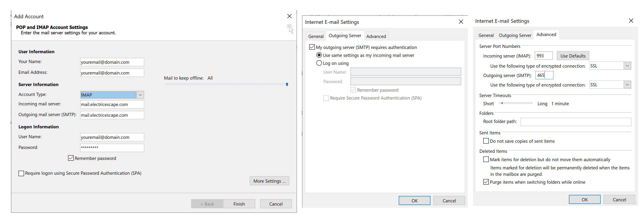Viewport: 644px width, 223px height.
Task: Edit User Name in Outgoing Server tab
Action: pos(406,72)
